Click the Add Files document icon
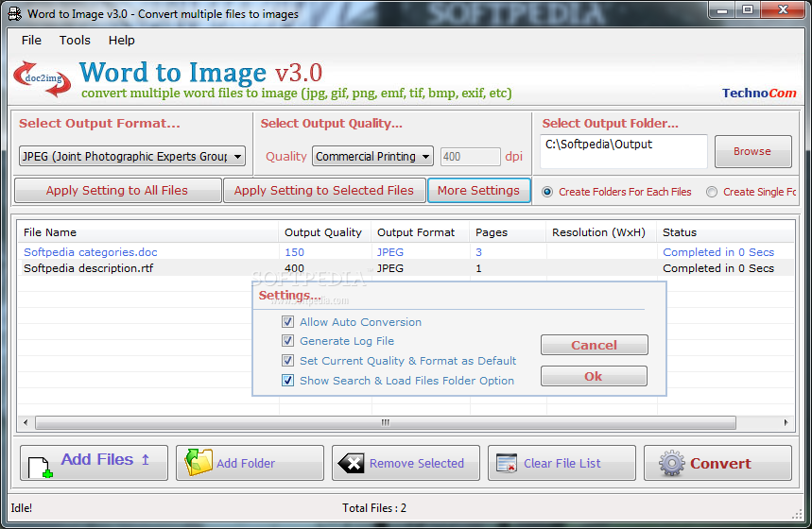This screenshot has height=529, width=812. pos(41,467)
